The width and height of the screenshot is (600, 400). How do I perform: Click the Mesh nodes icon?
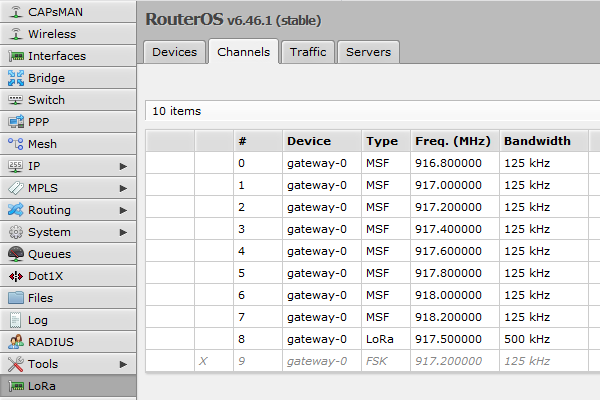(16, 144)
